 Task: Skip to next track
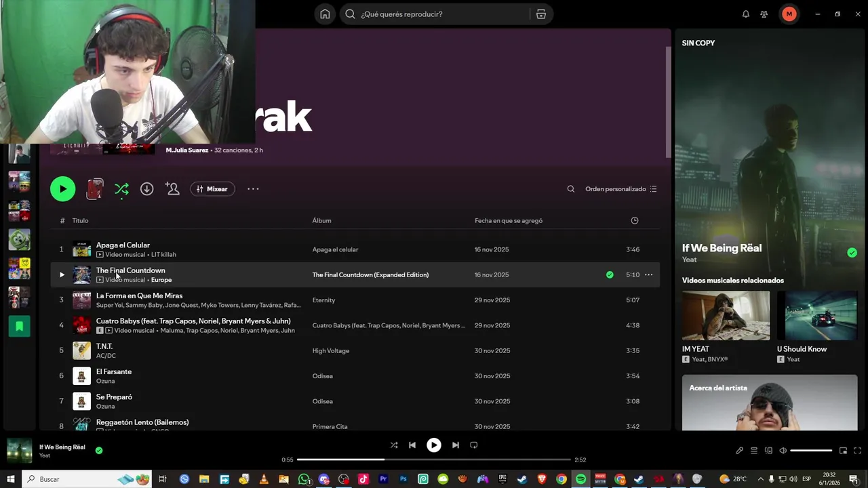click(x=456, y=445)
